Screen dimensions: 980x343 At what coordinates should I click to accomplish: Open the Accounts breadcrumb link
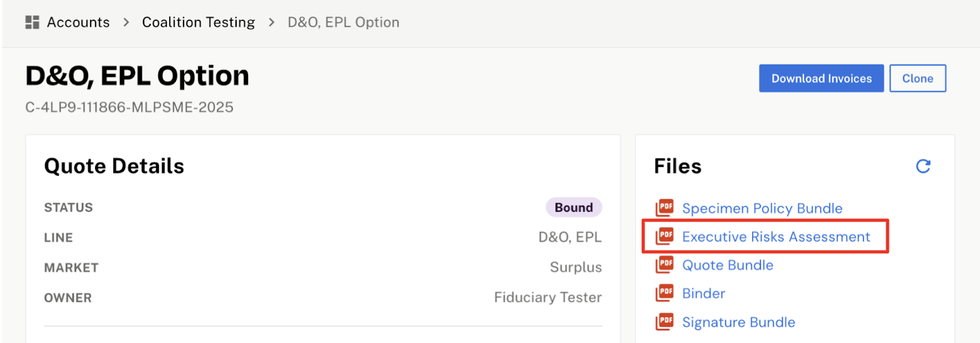[x=78, y=23]
